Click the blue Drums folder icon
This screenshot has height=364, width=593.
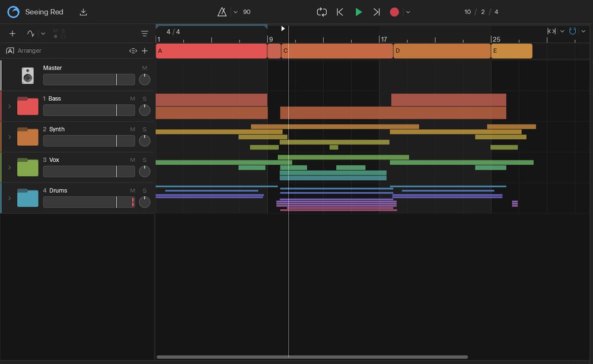pos(28,197)
